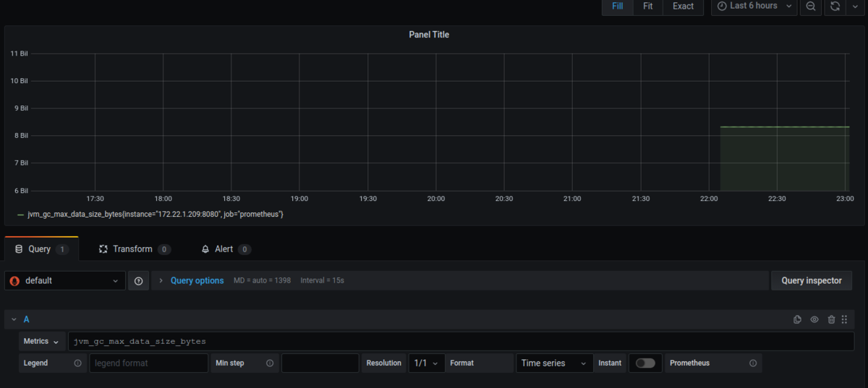Switch to the Alert tab
The height and width of the screenshot is (388, 868).
click(x=225, y=249)
